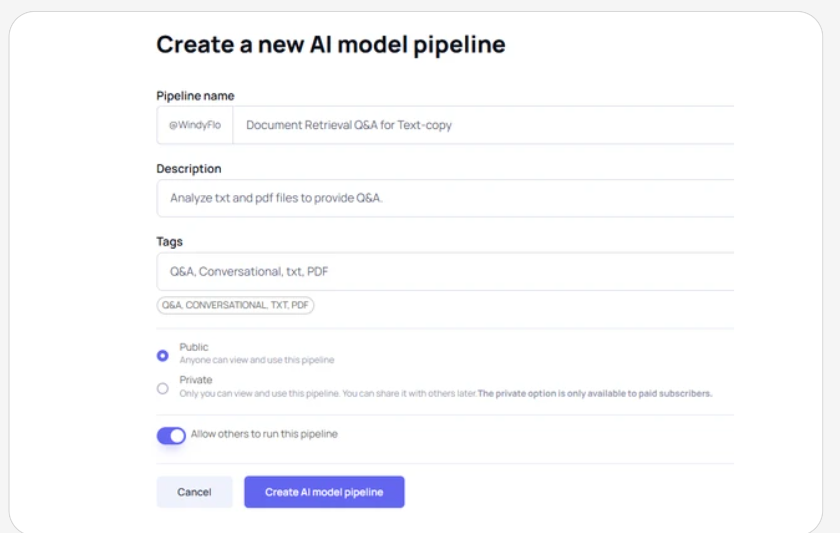840x533 pixels.
Task: Focus the Description input field
Action: (x=445, y=198)
